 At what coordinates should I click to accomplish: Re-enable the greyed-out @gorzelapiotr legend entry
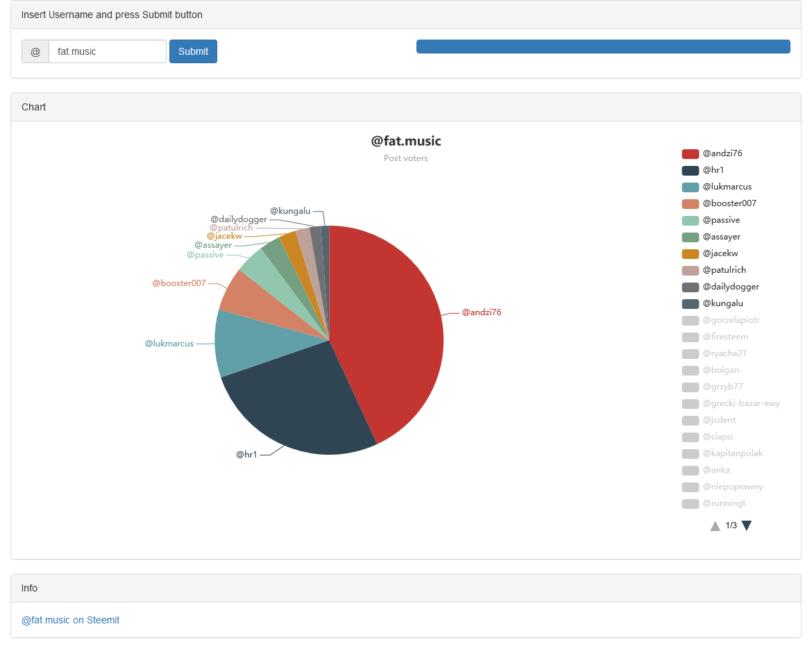(x=733, y=320)
